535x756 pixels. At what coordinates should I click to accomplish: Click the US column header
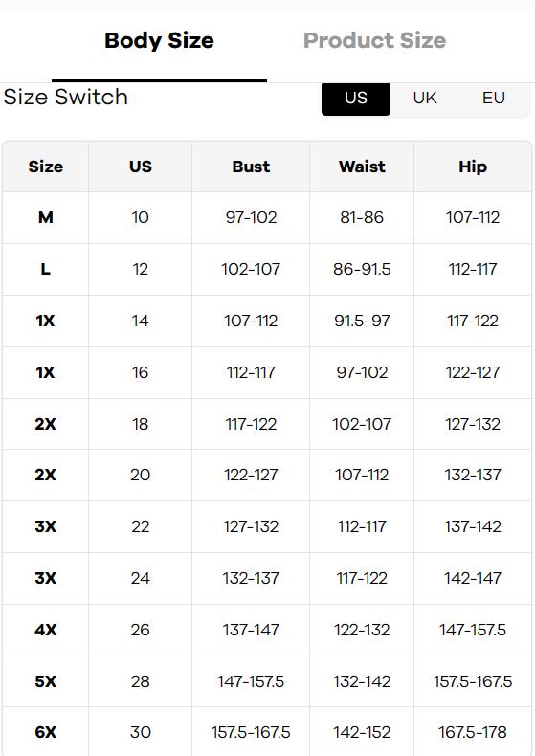[141, 167]
